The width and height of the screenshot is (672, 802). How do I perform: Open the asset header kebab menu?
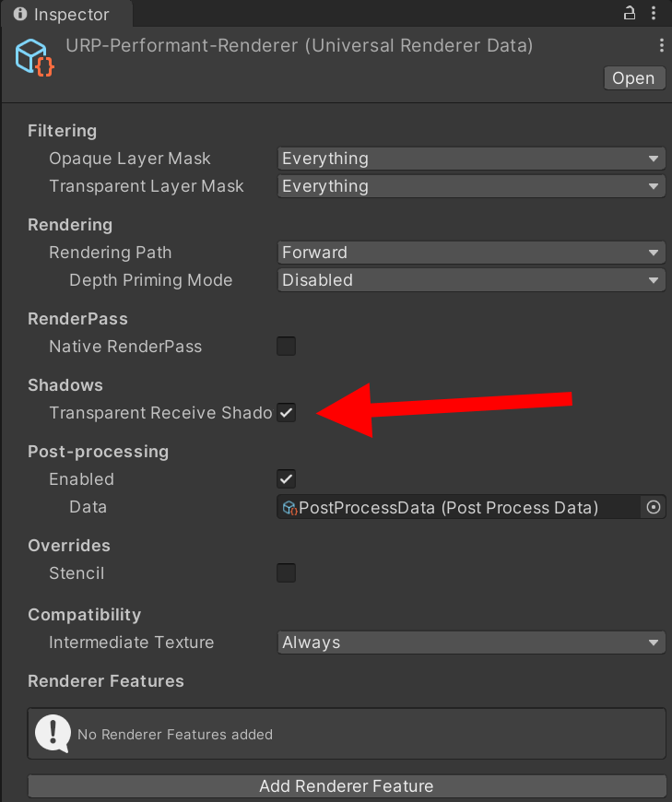[x=661, y=45]
